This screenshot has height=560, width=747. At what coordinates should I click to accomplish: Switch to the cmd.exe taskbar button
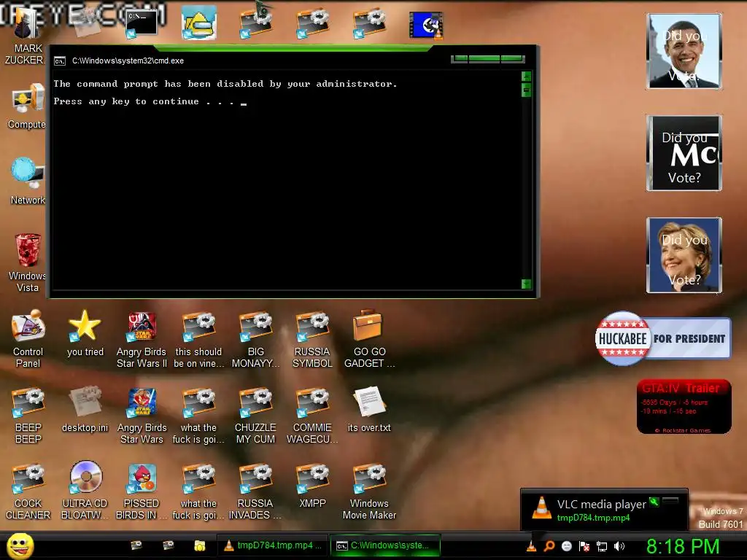385,545
